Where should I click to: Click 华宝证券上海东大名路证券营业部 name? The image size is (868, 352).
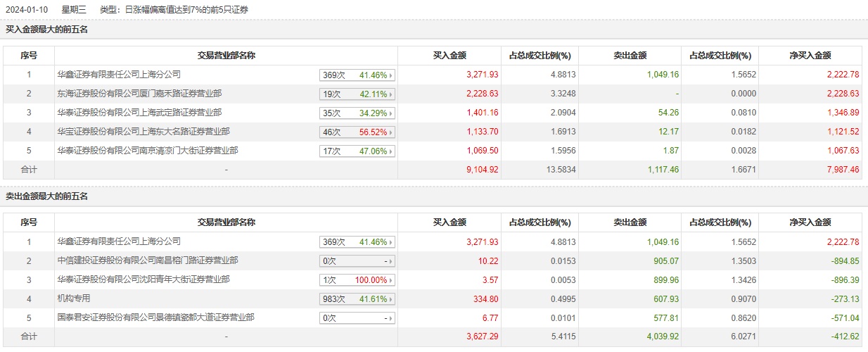[x=143, y=132]
